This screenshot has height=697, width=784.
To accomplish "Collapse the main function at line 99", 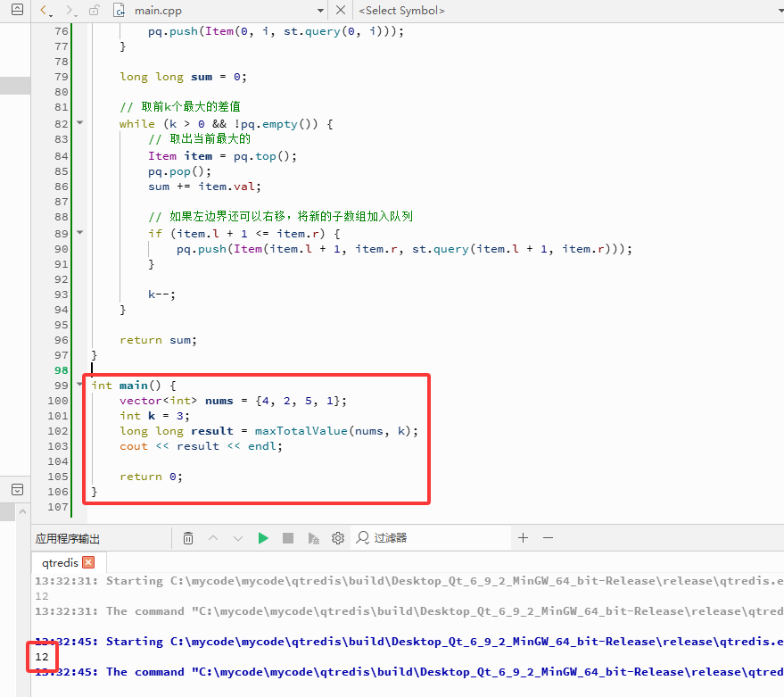I will click(80, 385).
